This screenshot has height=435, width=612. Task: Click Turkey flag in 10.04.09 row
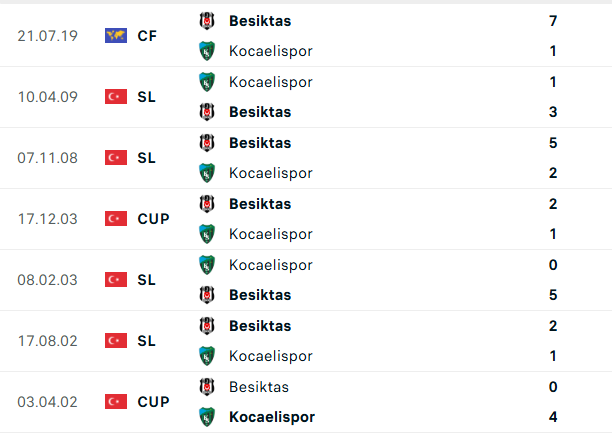click(116, 97)
